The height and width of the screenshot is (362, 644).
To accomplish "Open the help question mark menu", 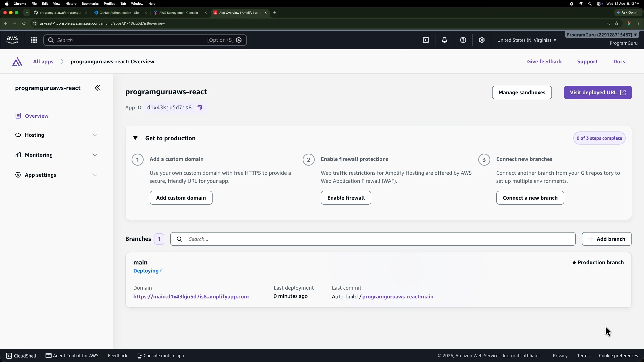I will [x=463, y=40].
